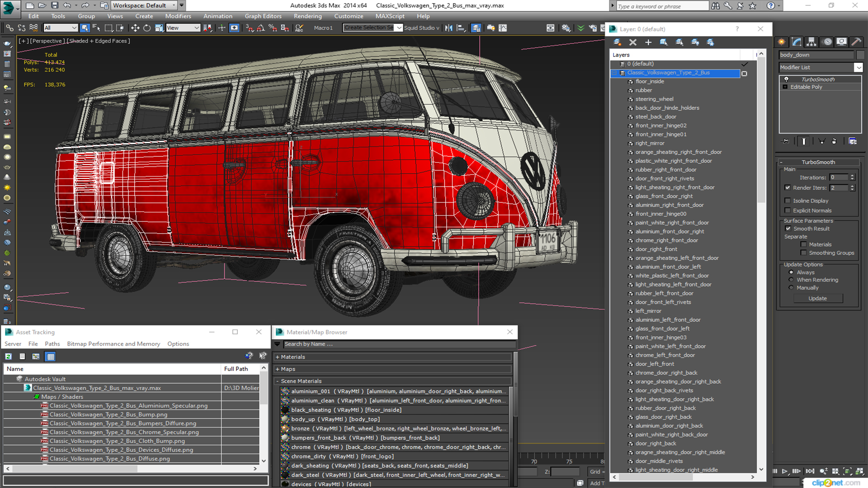Collapse the TurboSmooth rollout header
Viewport: 868px width, 488px height.
[x=818, y=162]
